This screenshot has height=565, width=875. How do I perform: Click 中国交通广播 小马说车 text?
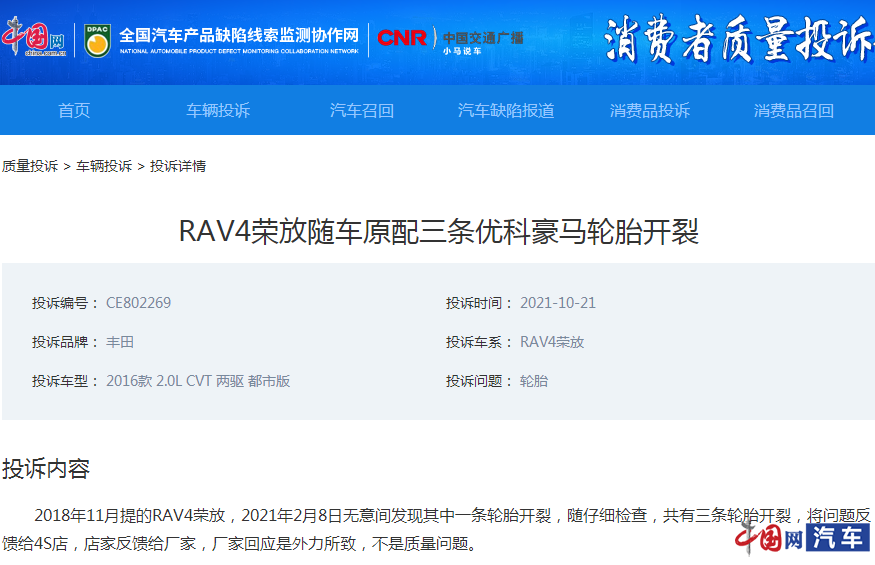coord(483,42)
